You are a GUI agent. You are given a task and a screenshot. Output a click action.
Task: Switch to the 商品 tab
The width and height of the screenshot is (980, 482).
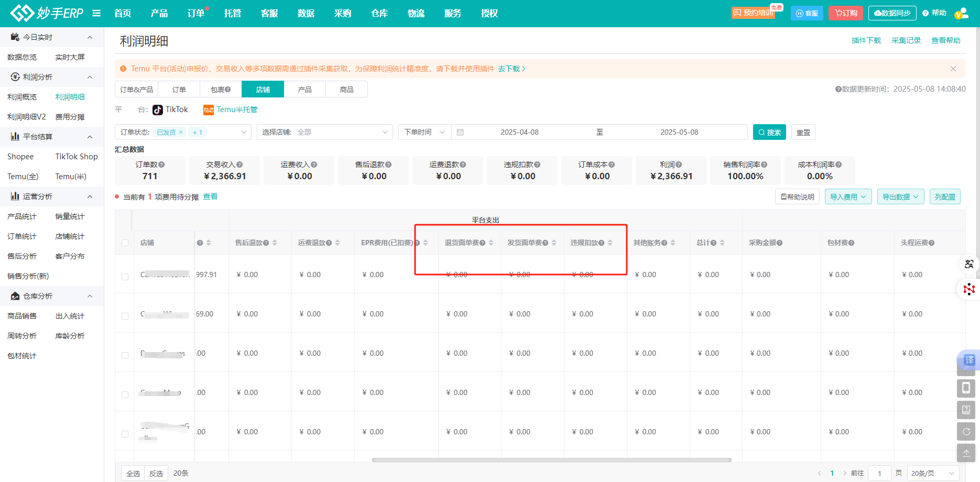point(346,90)
